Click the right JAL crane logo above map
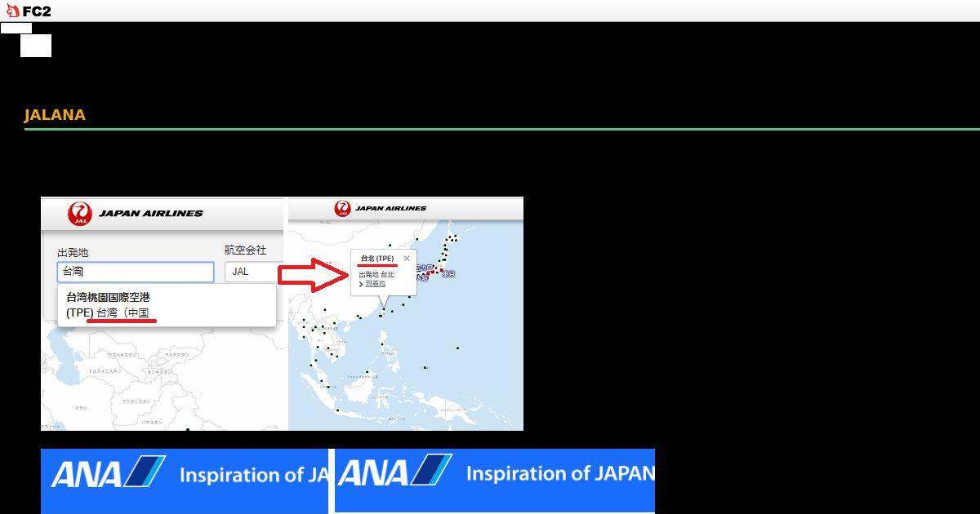 (x=342, y=209)
